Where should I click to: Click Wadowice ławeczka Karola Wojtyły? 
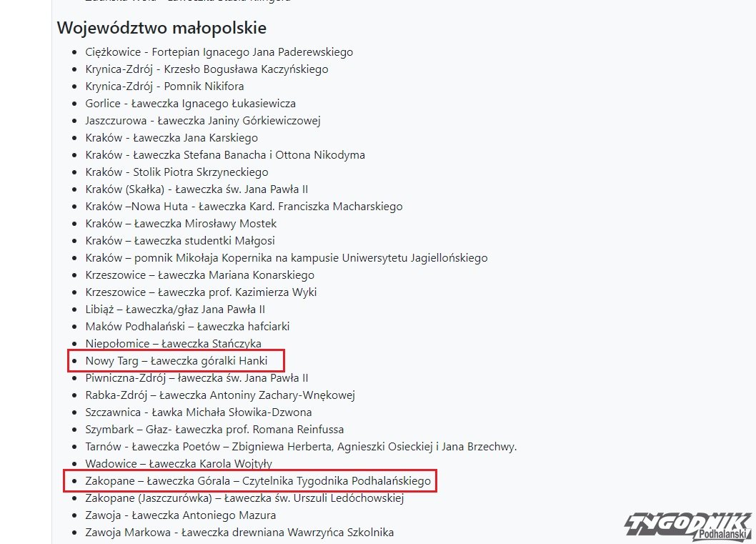(179, 463)
